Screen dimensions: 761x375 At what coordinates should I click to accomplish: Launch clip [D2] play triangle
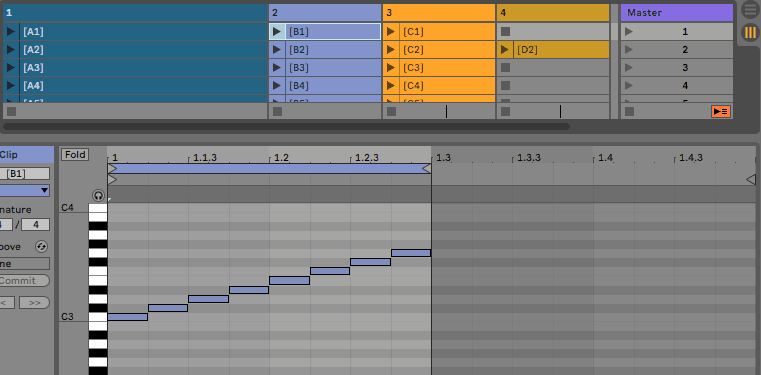point(505,49)
